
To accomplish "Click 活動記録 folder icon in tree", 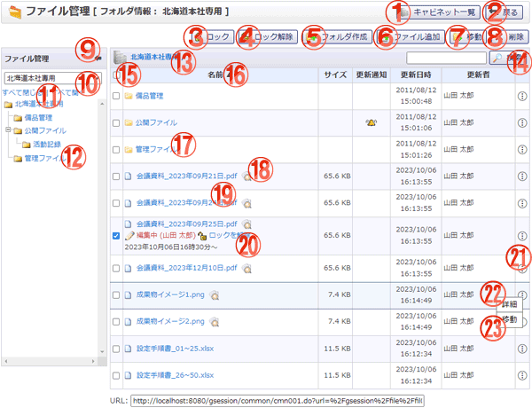I will tap(27, 145).
